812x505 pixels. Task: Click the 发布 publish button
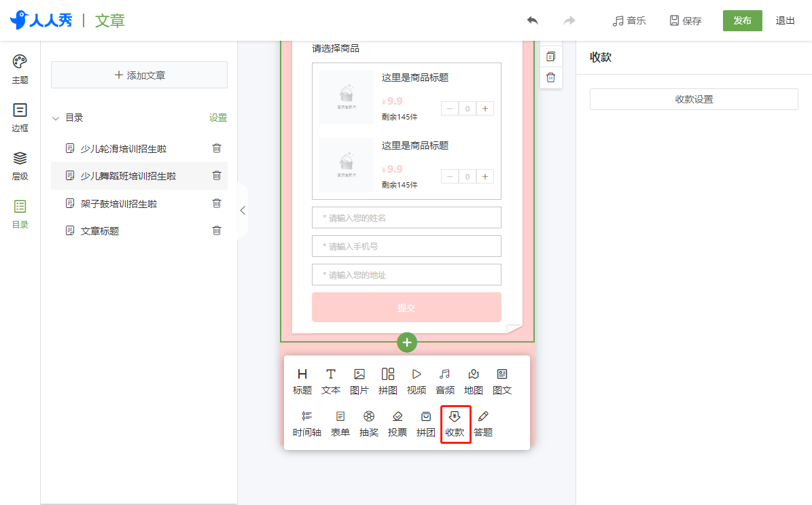[x=742, y=20]
